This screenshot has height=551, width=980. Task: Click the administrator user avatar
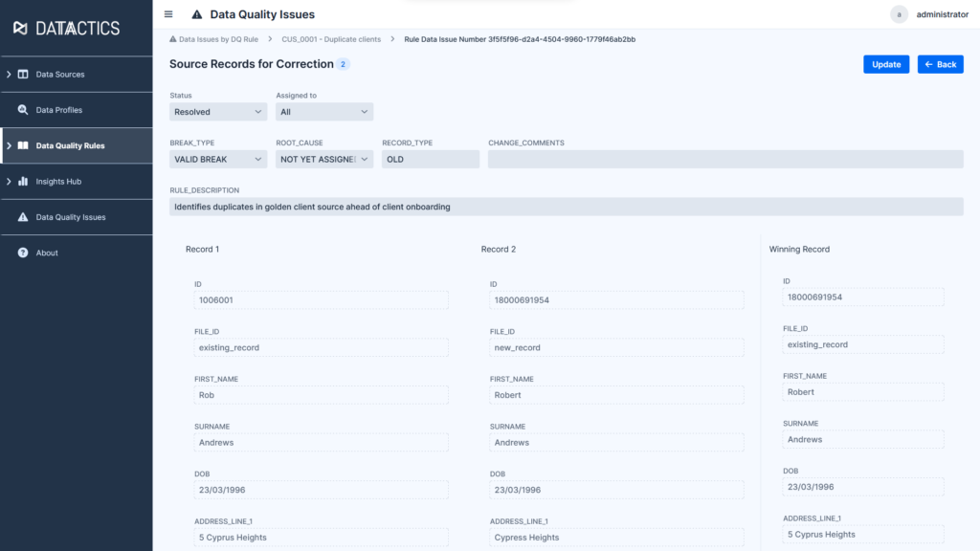click(899, 14)
